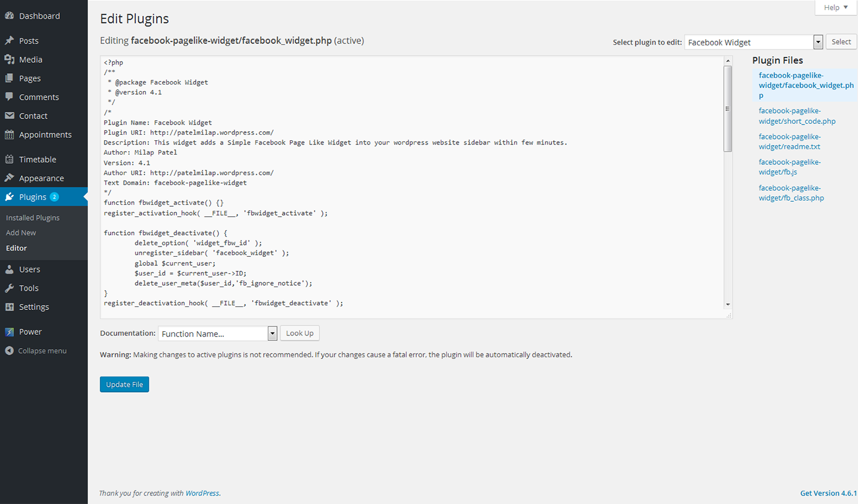Click the Plugins plug icon

pyautogui.click(x=10, y=196)
